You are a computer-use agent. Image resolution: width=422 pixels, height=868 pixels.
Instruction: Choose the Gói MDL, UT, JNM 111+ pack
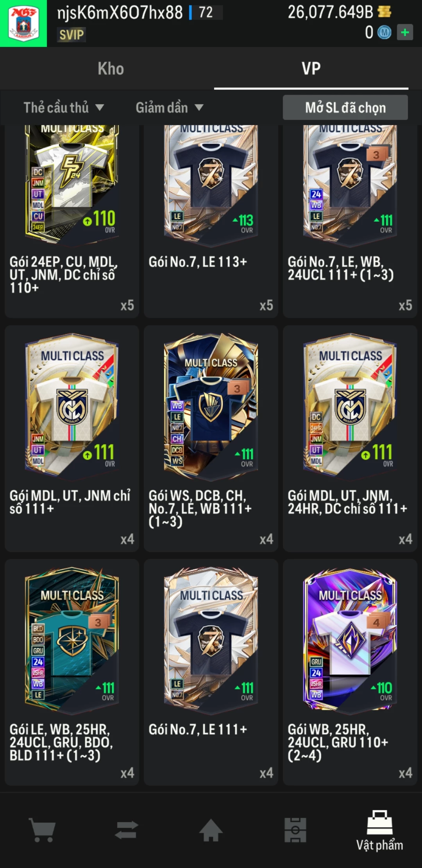click(72, 438)
